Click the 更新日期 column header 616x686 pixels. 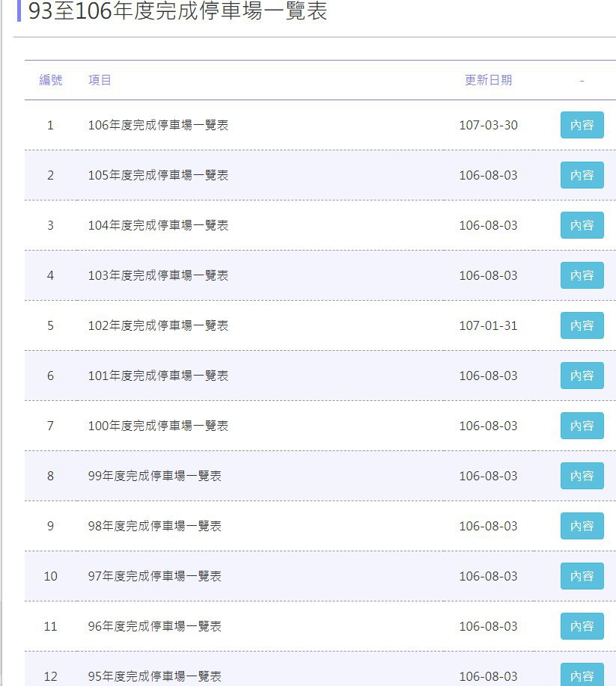[488, 80]
